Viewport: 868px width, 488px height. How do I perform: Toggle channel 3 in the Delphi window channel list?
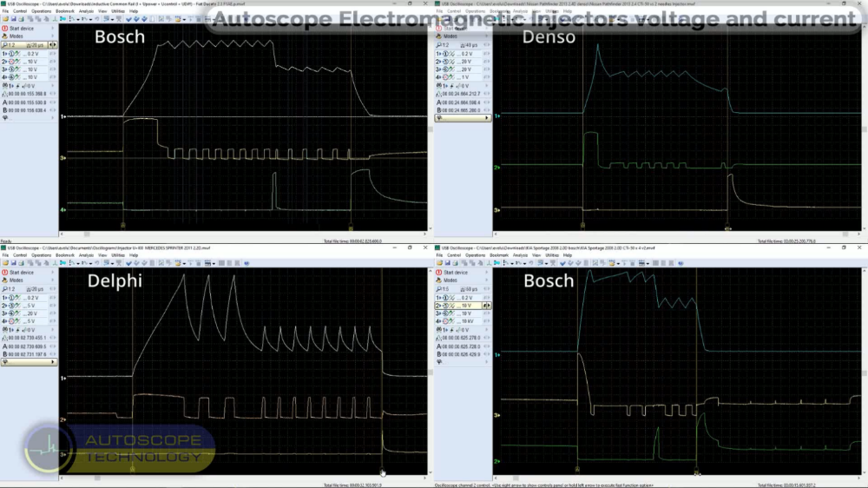pyautogui.click(x=4, y=313)
